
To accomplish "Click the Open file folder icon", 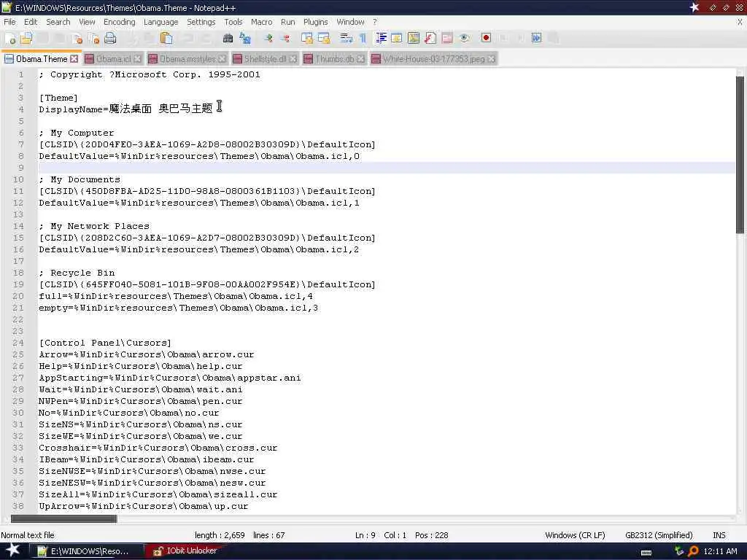I will coord(26,38).
